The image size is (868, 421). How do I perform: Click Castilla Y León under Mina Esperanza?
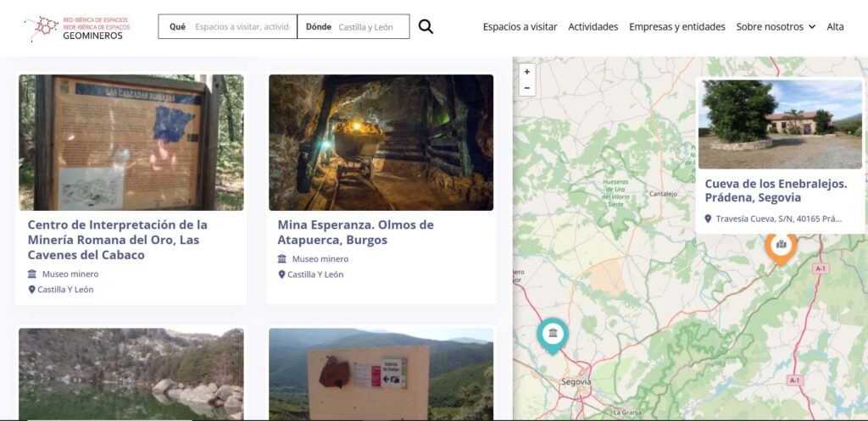click(x=315, y=274)
